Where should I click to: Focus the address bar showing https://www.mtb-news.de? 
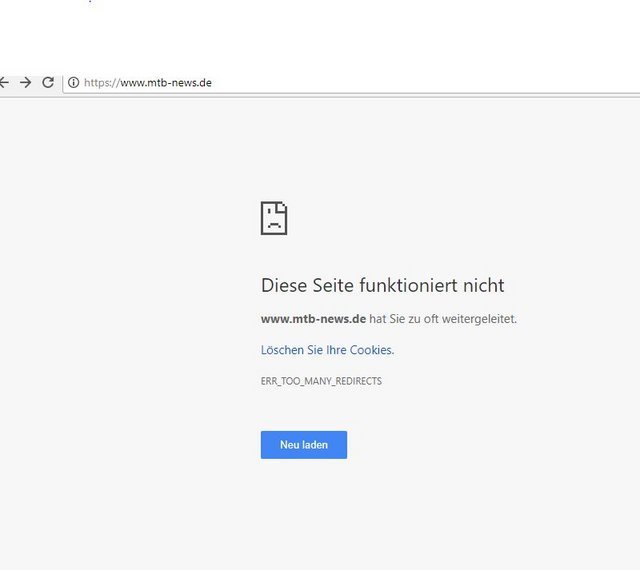click(351, 83)
